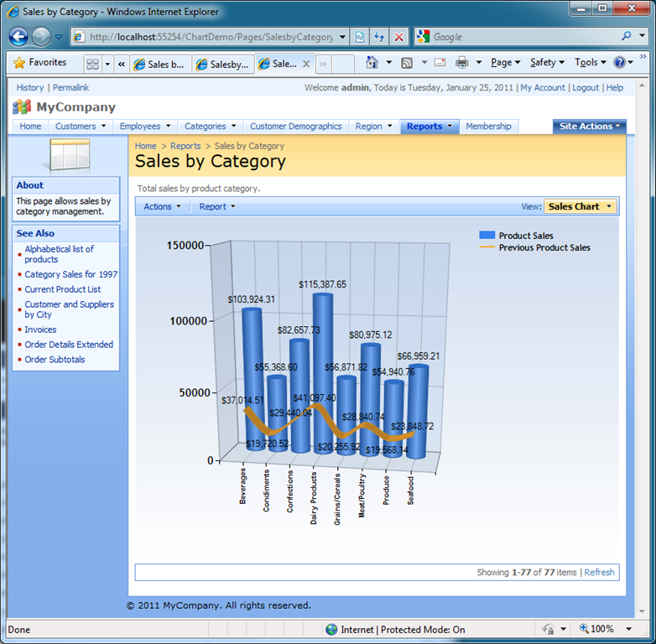Open the Customers navigation menu
Screen dimensions: 656x644
tap(81, 127)
